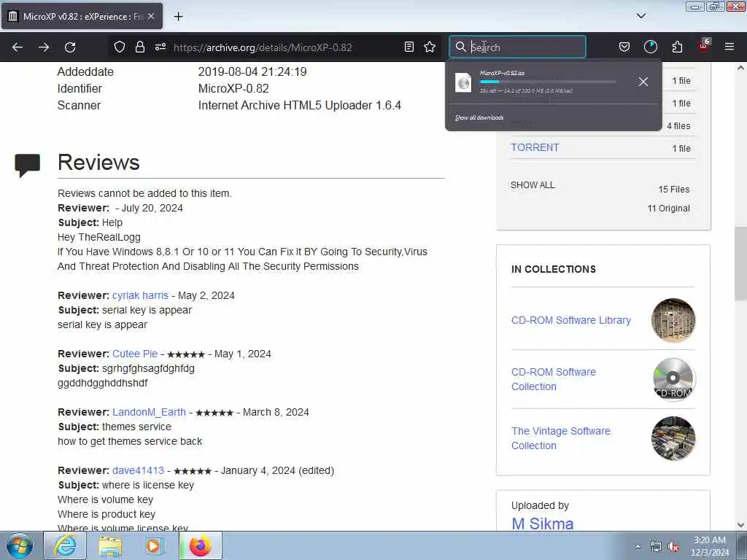Show all downloads
Image resolution: width=747 pixels, height=560 pixels.
tap(479, 117)
